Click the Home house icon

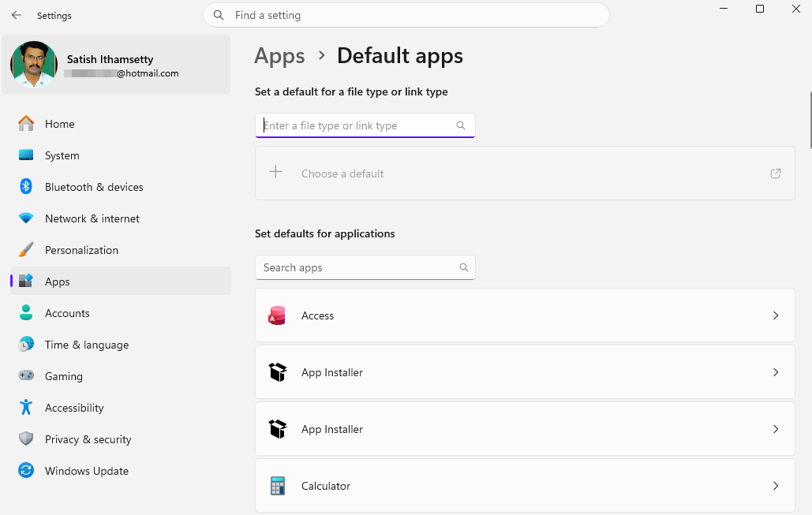(x=26, y=123)
